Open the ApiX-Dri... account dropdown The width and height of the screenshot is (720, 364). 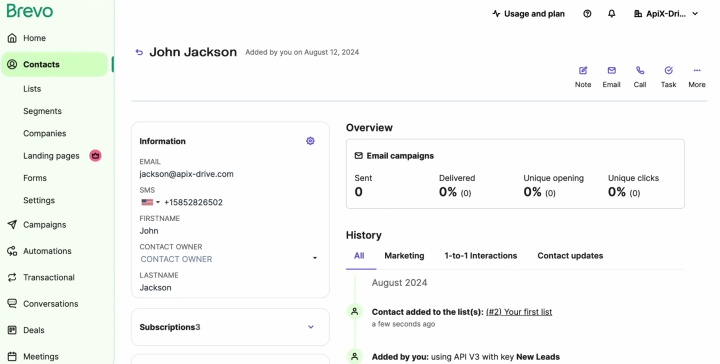pos(666,14)
